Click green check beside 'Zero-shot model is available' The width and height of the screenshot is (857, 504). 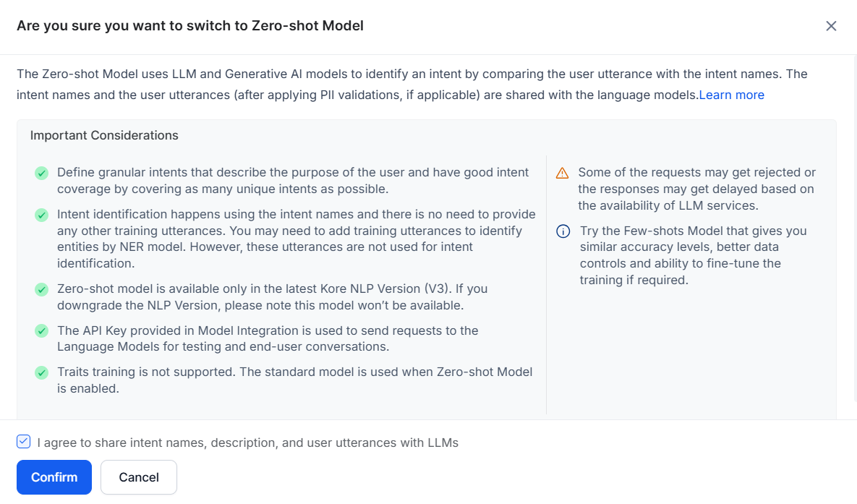click(42, 289)
